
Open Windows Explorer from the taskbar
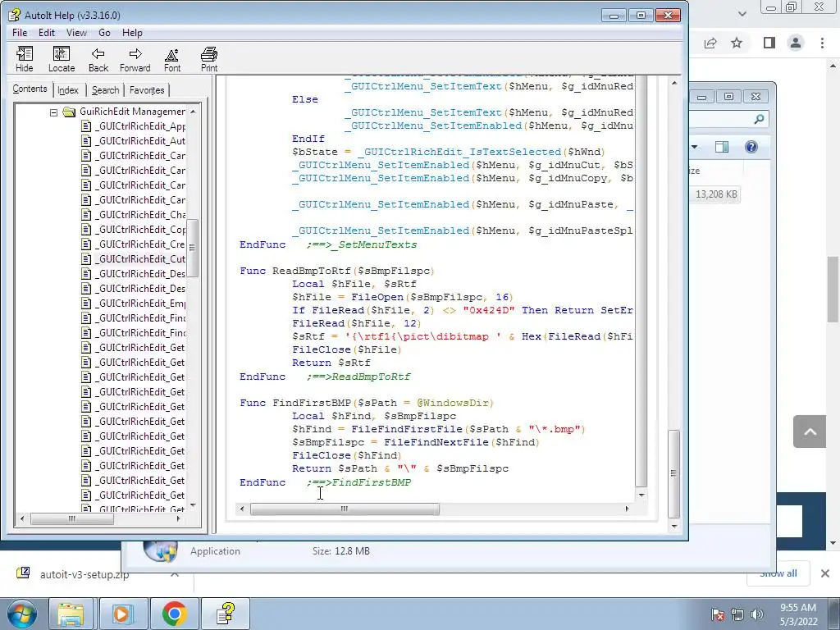(71, 614)
